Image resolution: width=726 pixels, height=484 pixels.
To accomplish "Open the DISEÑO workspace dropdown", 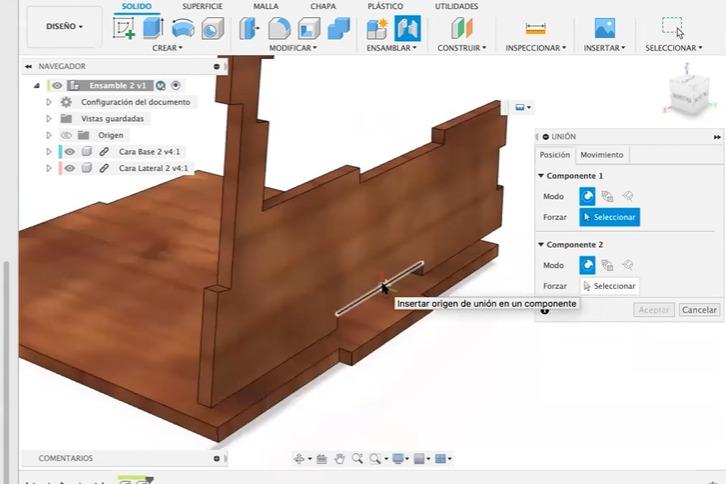I will point(64,26).
